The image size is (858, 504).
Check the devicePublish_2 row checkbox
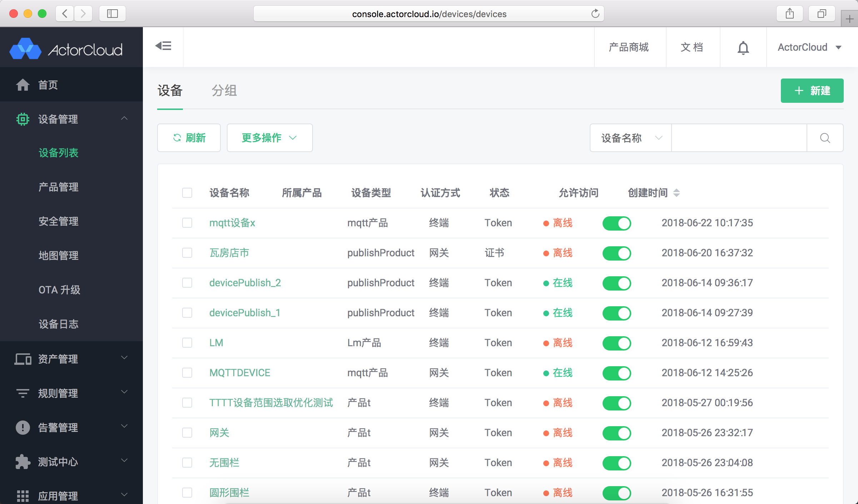(x=187, y=283)
